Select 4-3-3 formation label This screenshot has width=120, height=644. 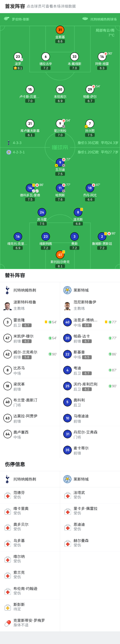pyautogui.click(x=17, y=143)
